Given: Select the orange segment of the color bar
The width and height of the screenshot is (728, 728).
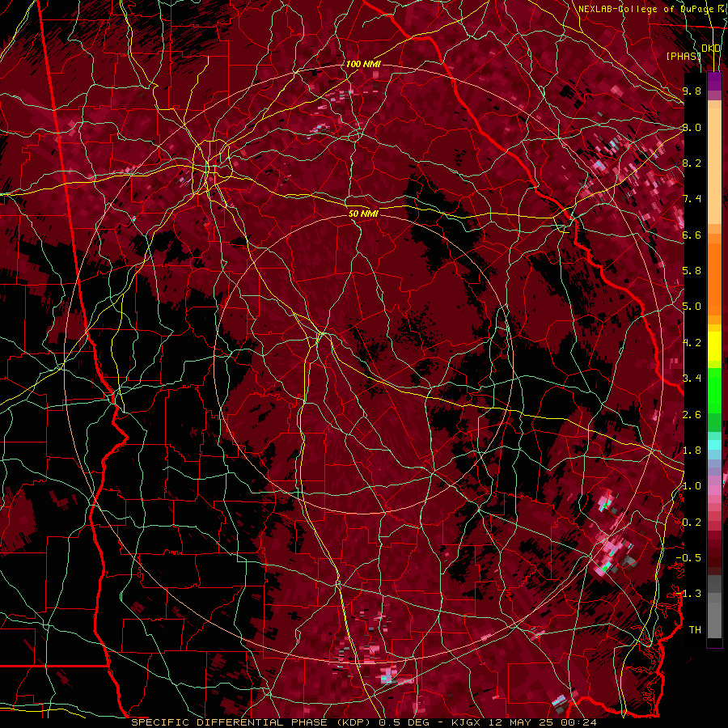Looking at the screenshot, I should pyautogui.click(x=714, y=278).
